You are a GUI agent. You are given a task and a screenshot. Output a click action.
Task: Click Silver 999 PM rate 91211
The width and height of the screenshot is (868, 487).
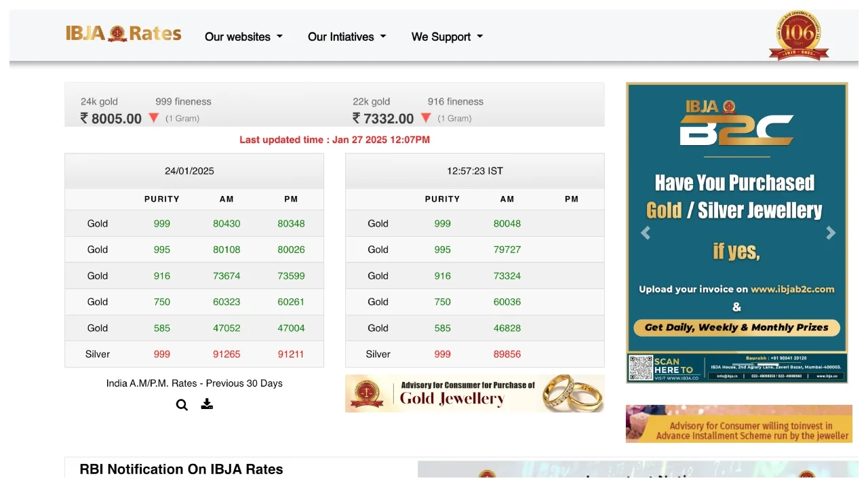click(291, 354)
